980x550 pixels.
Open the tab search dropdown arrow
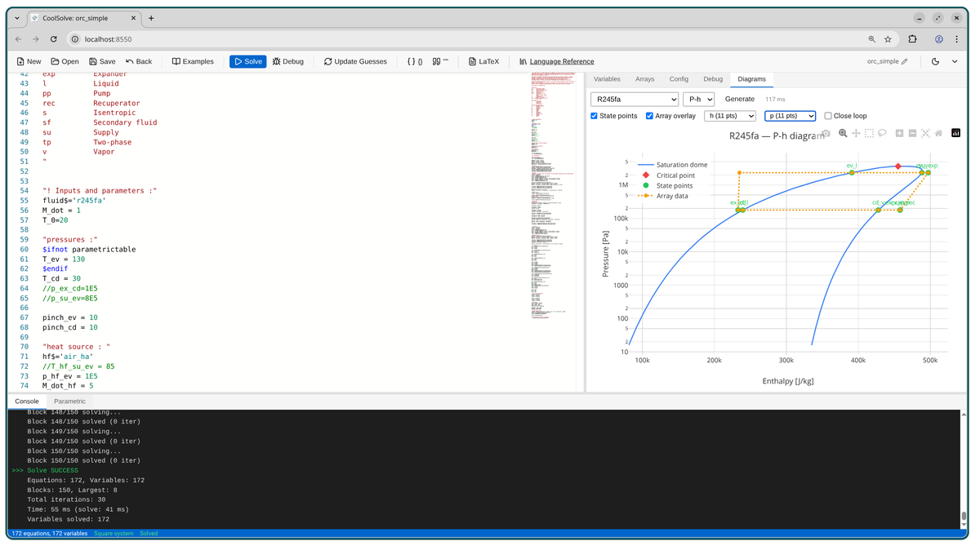click(17, 18)
